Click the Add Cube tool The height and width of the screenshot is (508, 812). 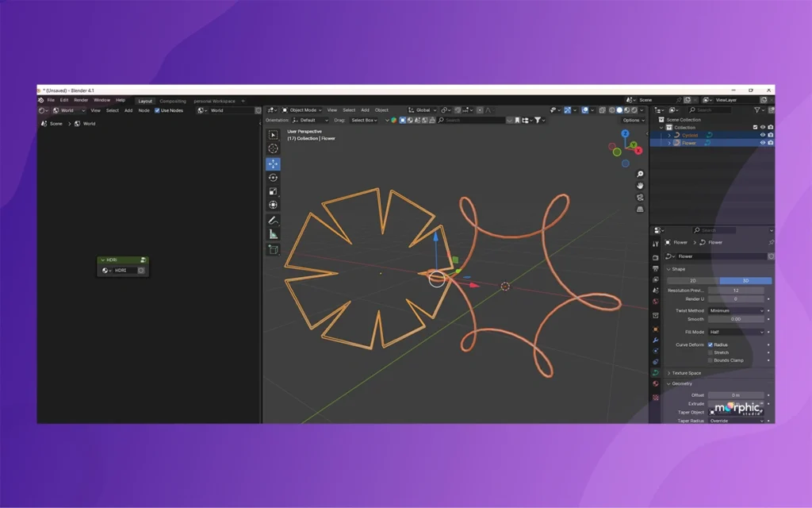pos(273,249)
